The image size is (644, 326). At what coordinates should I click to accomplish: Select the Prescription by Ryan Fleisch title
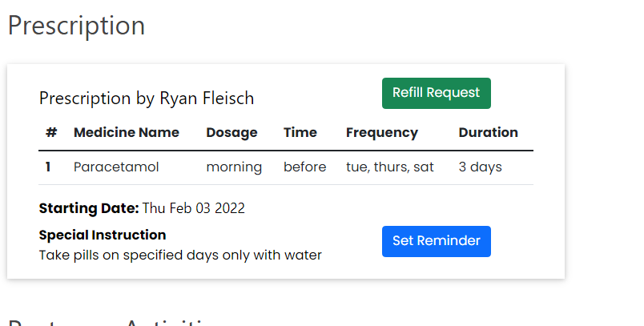coord(146,99)
